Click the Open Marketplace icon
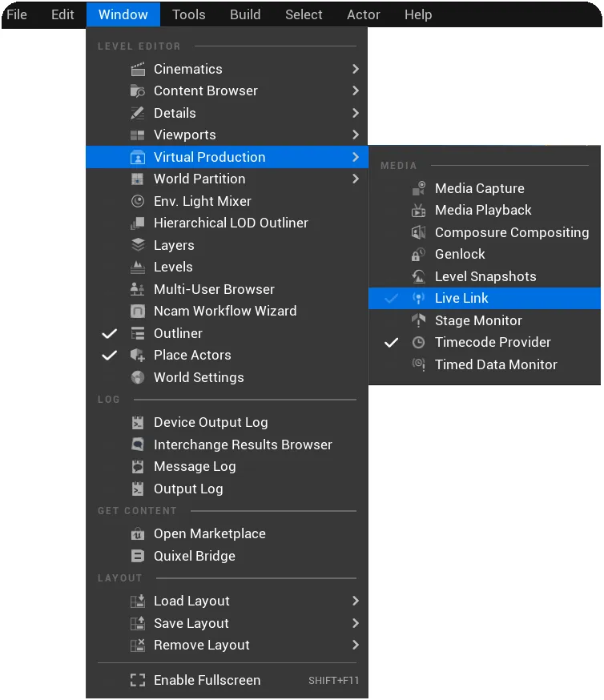 coord(138,534)
